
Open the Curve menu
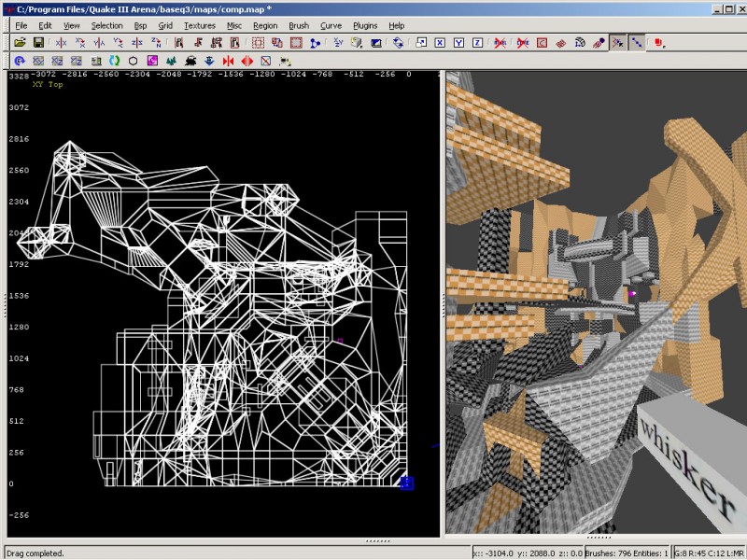[x=331, y=26]
